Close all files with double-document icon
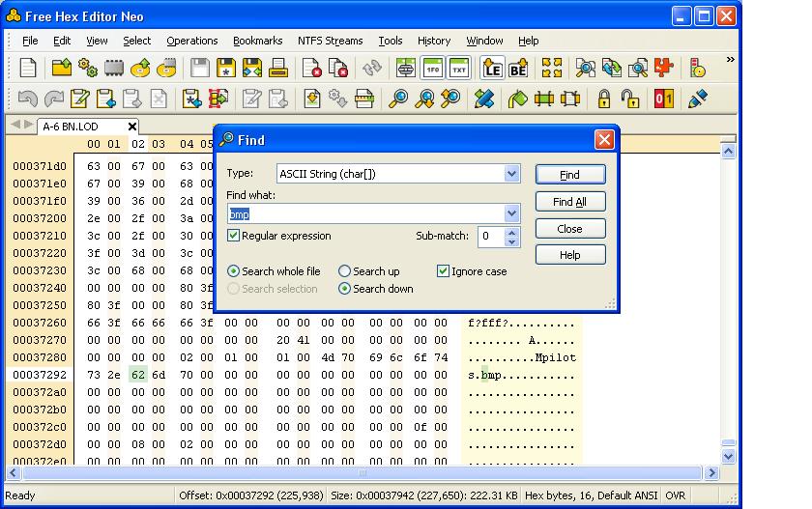812x509 pixels. tap(338, 68)
